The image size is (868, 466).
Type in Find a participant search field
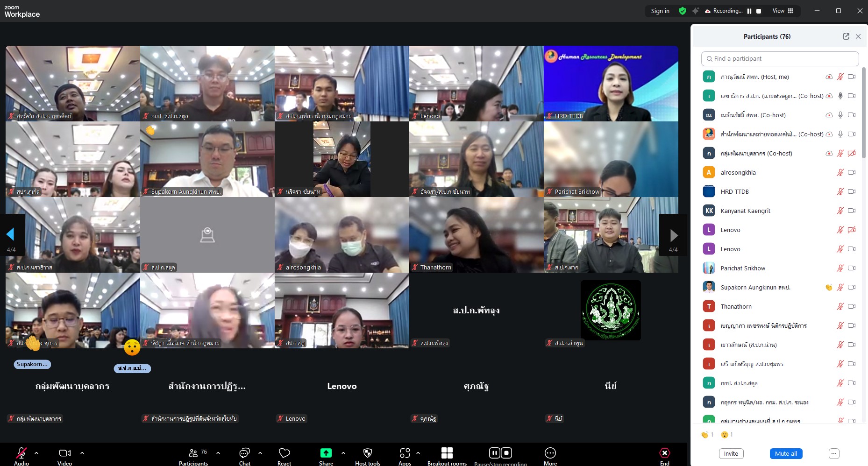tap(780, 59)
